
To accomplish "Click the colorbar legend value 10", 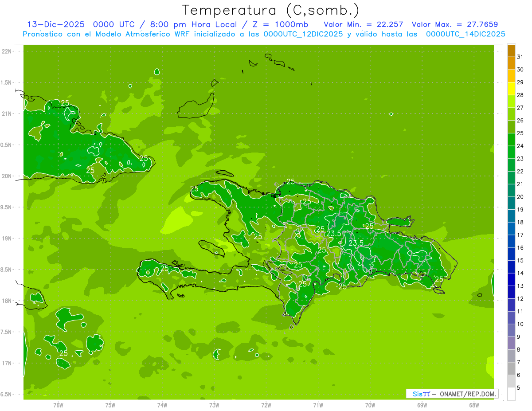I will [x=520, y=324].
